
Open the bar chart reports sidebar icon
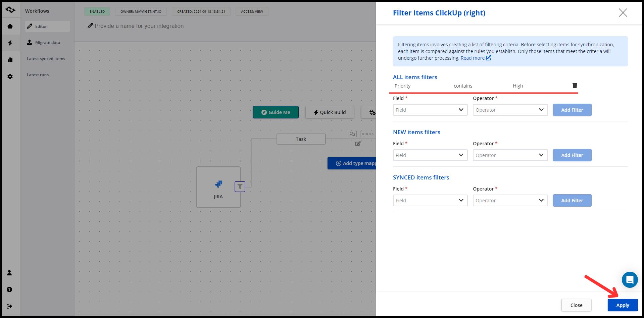pyautogui.click(x=10, y=60)
